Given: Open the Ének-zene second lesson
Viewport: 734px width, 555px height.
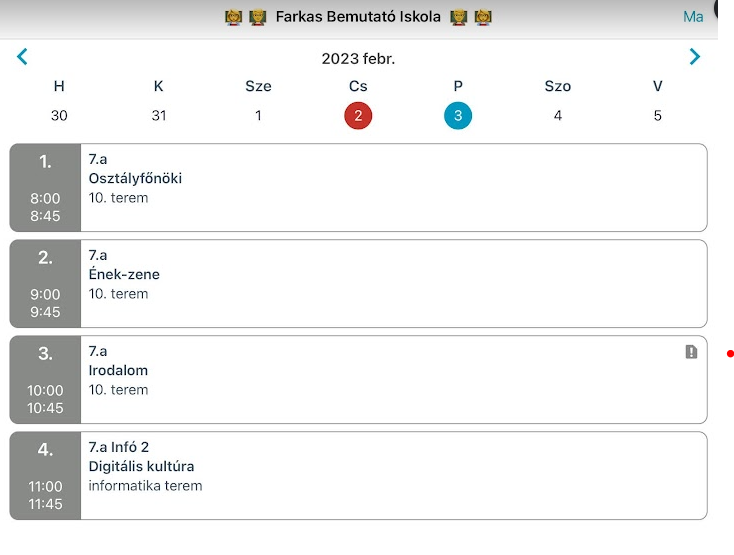Looking at the screenshot, I should 359,284.
